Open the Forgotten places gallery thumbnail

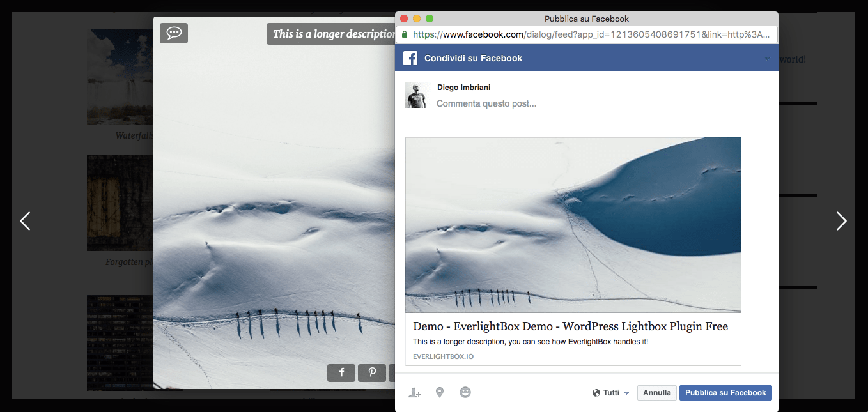tap(120, 203)
